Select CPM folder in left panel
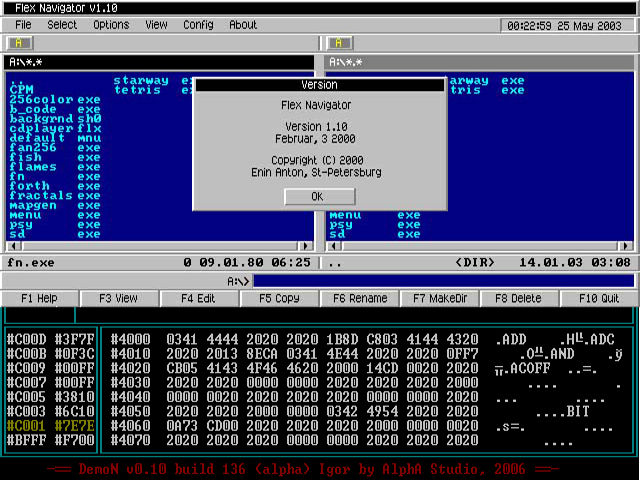Viewport: 640px width, 480px height. 21,90
